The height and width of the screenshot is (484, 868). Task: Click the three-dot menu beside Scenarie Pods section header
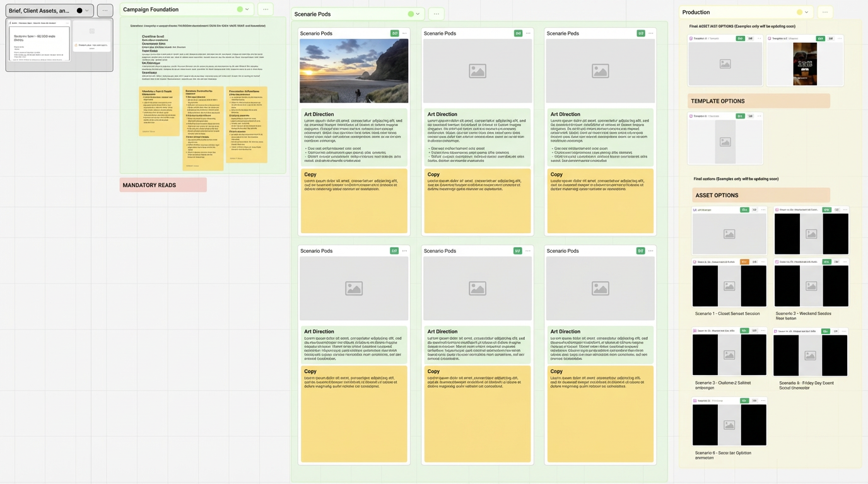[x=436, y=14]
